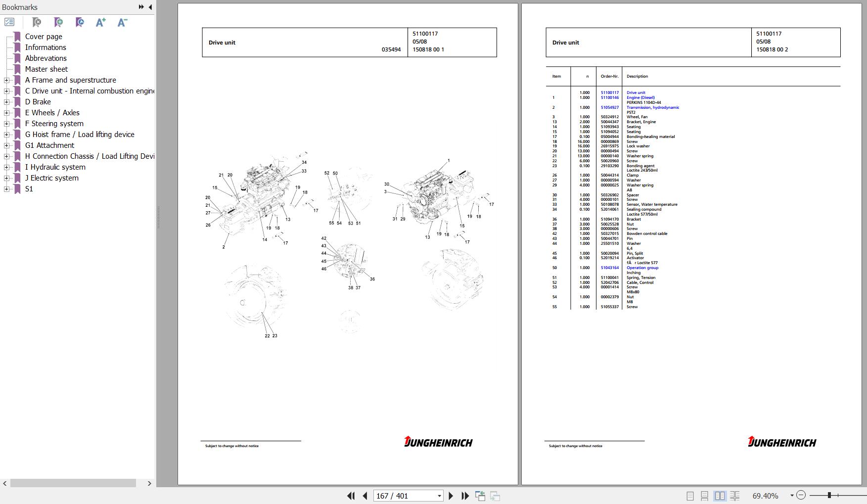Expand the G1 Attachment bookmark
Screen dimensions: 867x504
click(6, 145)
